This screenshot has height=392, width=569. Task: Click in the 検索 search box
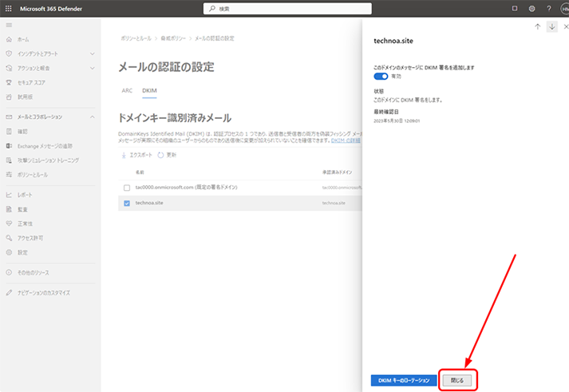click(287, 8)
